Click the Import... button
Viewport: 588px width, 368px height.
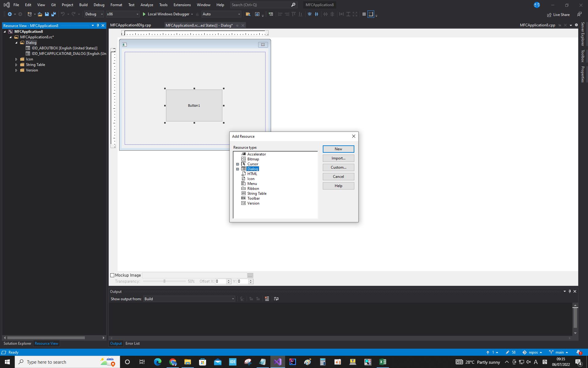click(x=338, y=158)
